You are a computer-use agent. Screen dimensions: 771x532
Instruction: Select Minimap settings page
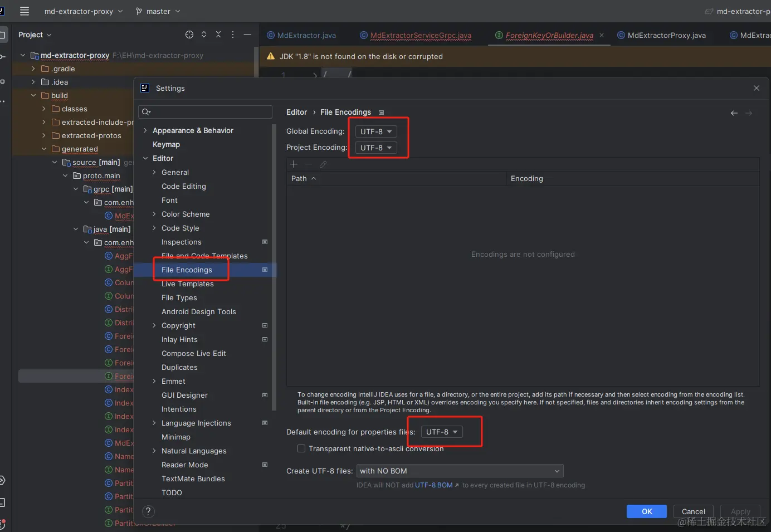pos(176,437)
